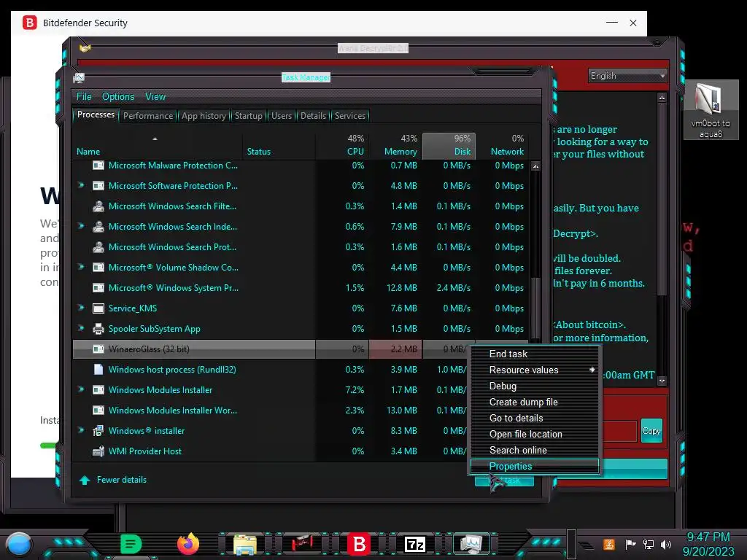
Task: Click the Bitdefender logo in title bar
Action: point(29,23)
